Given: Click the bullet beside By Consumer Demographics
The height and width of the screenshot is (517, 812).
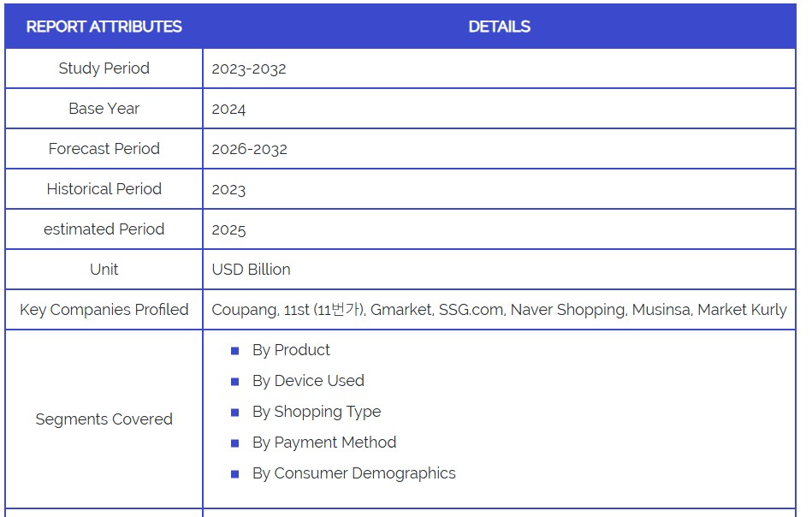Looking at the screenshot, I should (x=235, y=474).
